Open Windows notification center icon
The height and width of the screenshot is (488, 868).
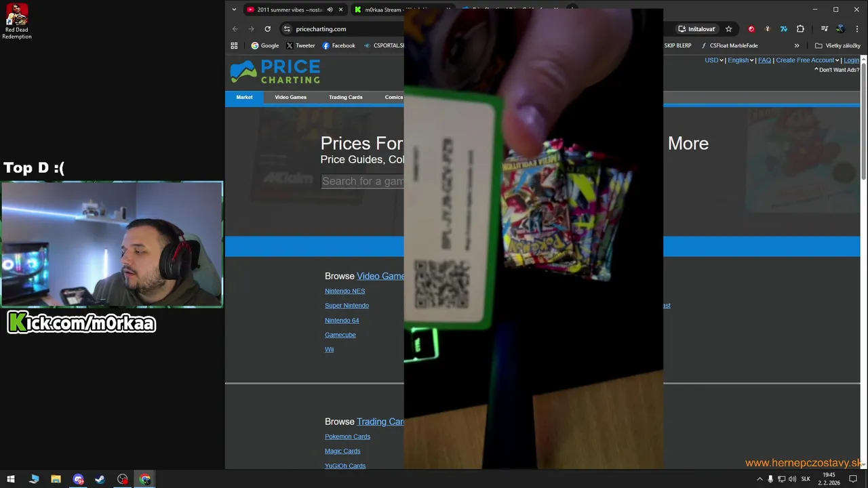pyautogui.click(x=853, y=479)
